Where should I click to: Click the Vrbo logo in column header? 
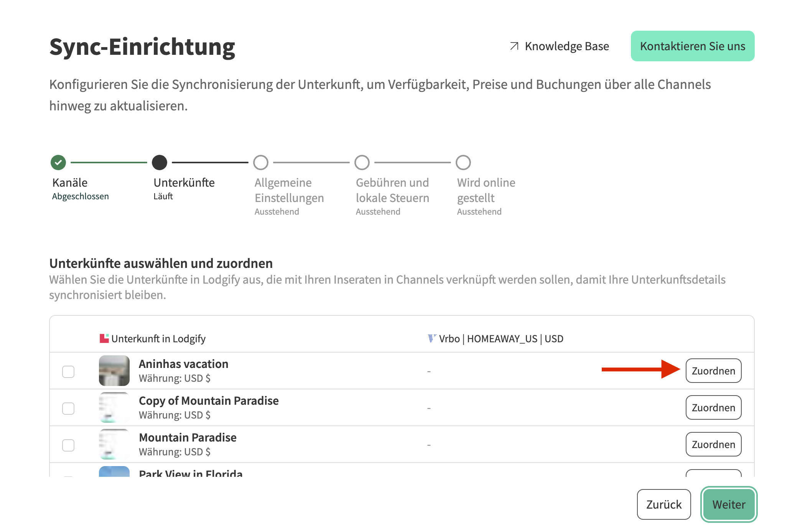click(432, 338)
